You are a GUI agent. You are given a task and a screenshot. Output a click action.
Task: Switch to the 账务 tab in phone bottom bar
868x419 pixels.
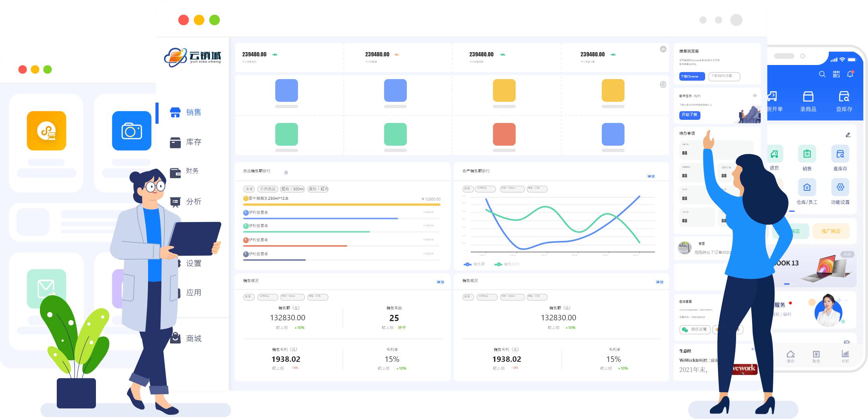point(816,356)
